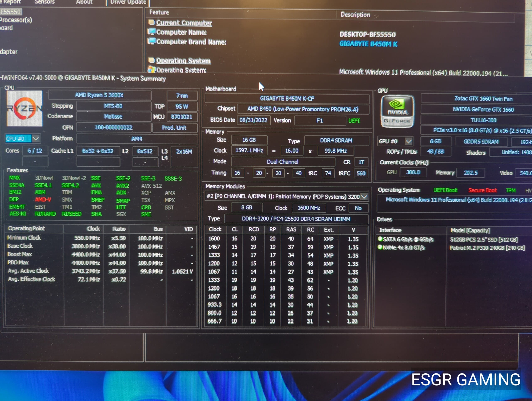This screenshot has height=401, width=532.
Task: Click the Computer Name monitor icon
Action: pyautogui.click(x=151, y=32)
